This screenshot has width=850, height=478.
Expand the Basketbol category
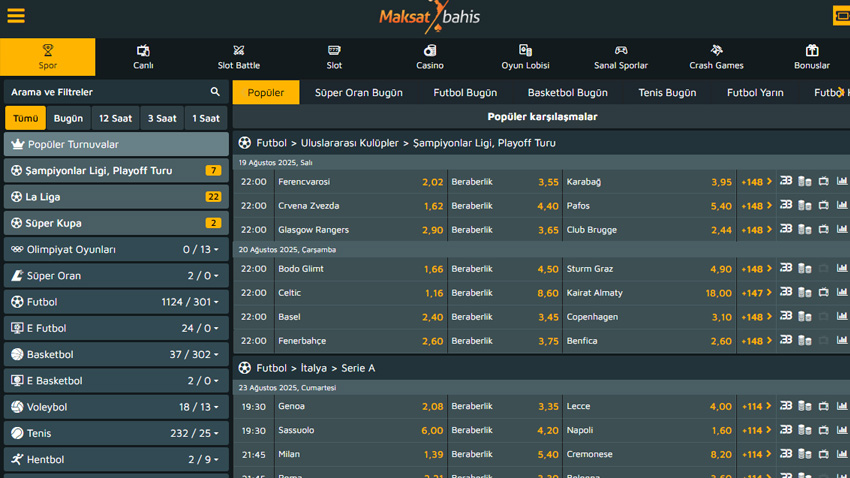(116, 354)
